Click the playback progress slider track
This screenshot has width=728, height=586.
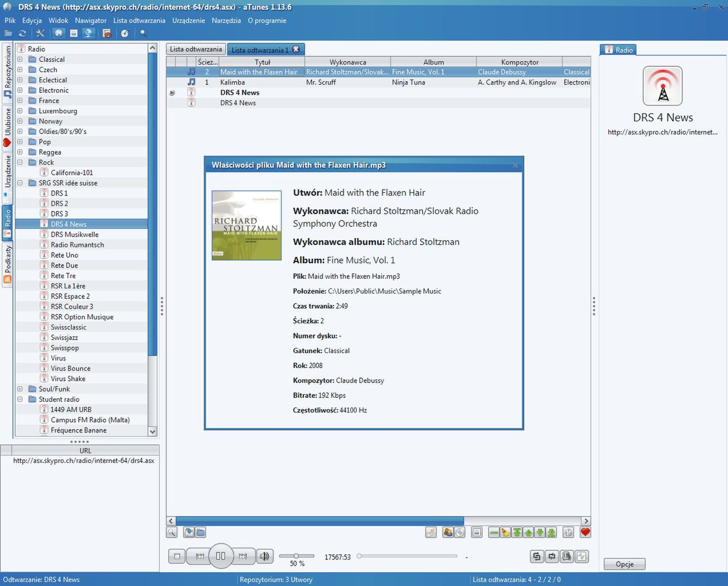pos(407,556)
